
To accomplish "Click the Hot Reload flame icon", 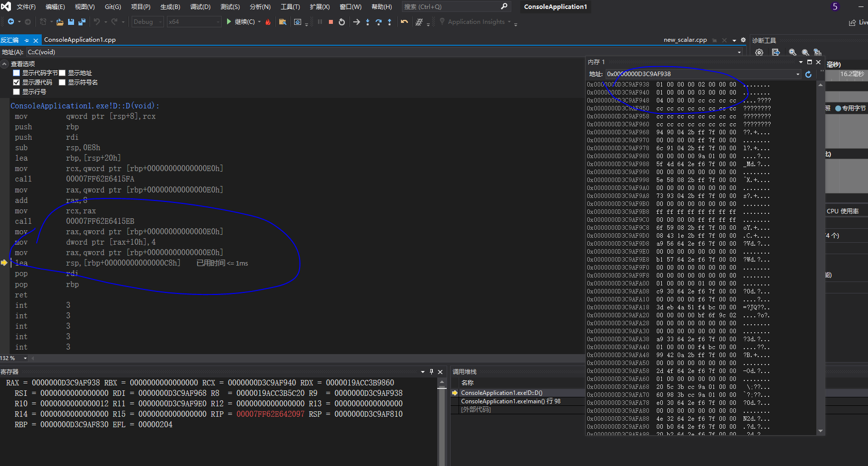I will [x=268, y=22].
